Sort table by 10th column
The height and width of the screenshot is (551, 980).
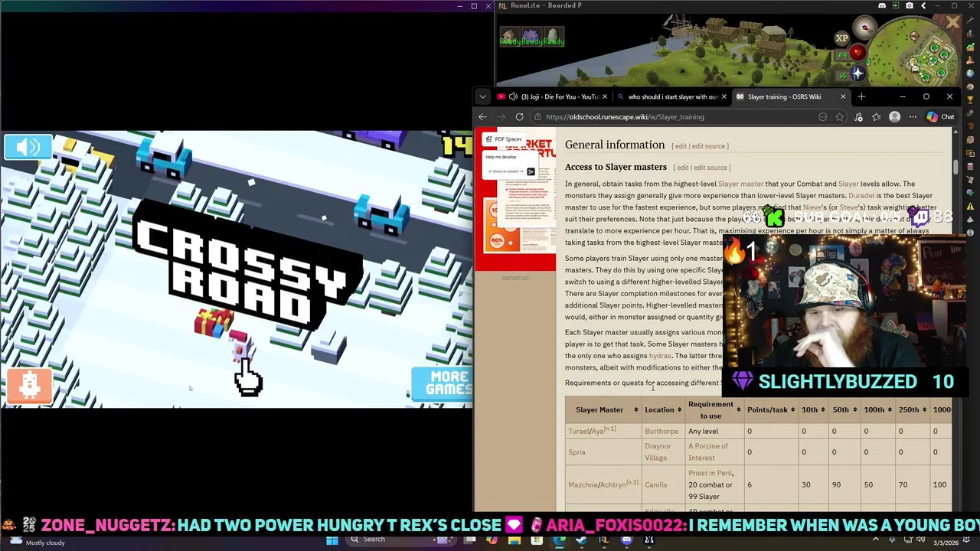point(815,410)
